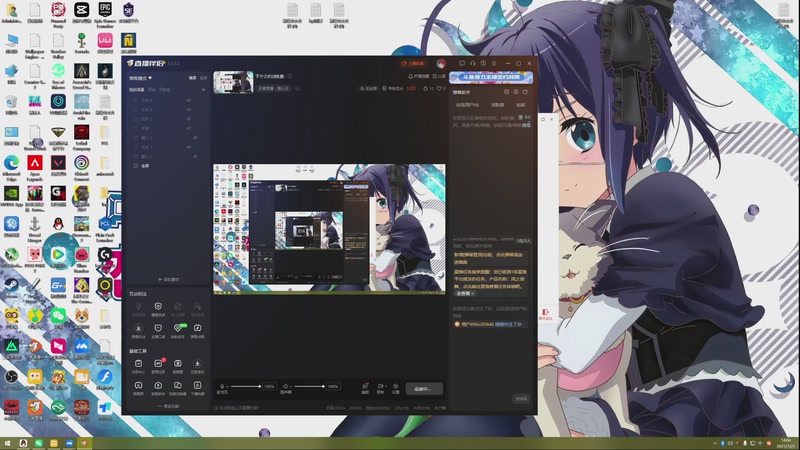Screen dimensions: 800x450
Task: Toggle visibility of the 文本 4 source
Action: [x=189, y=101]
